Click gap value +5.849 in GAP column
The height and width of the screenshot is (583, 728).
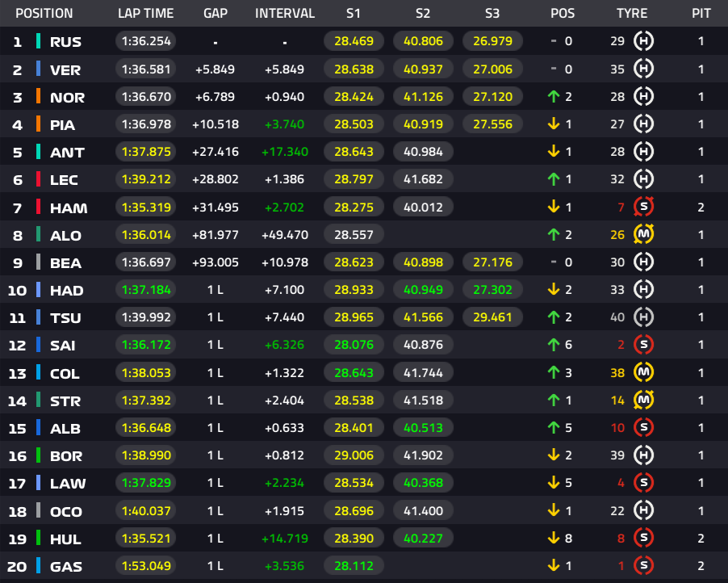(215, 69)
